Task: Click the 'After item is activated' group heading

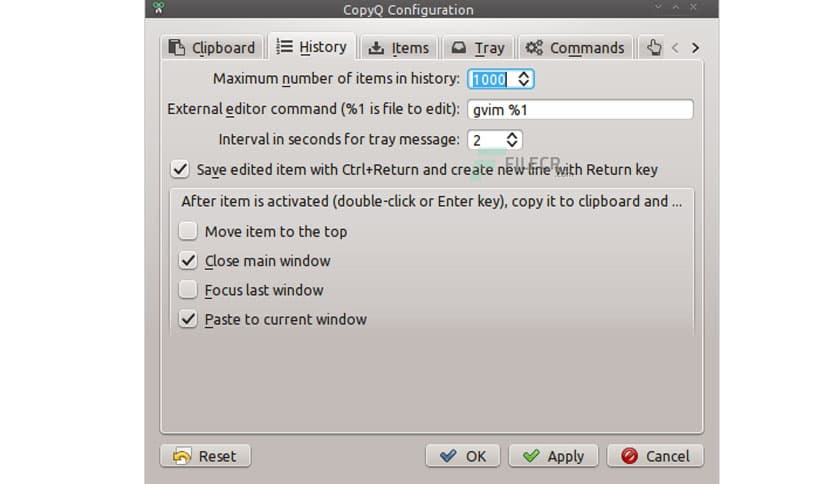Action: tap(431, 201)
